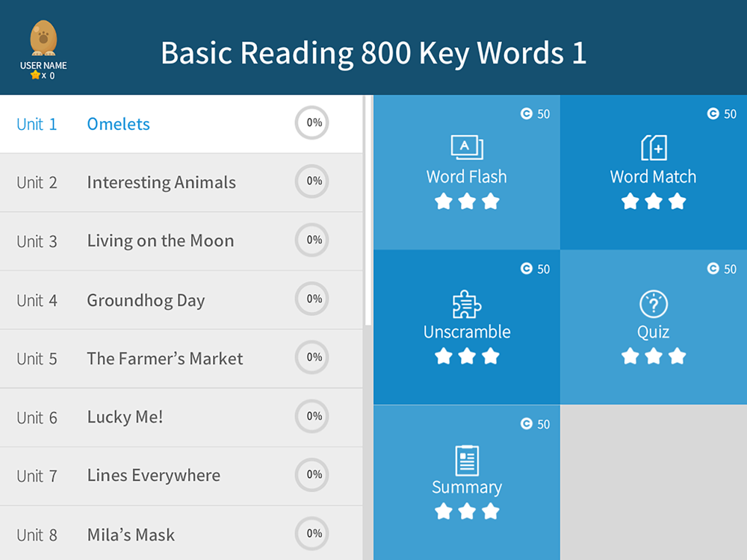Screen dimensions: 747x560
Task: Click the user avatar egg icon
Action: tap(43, 37)
